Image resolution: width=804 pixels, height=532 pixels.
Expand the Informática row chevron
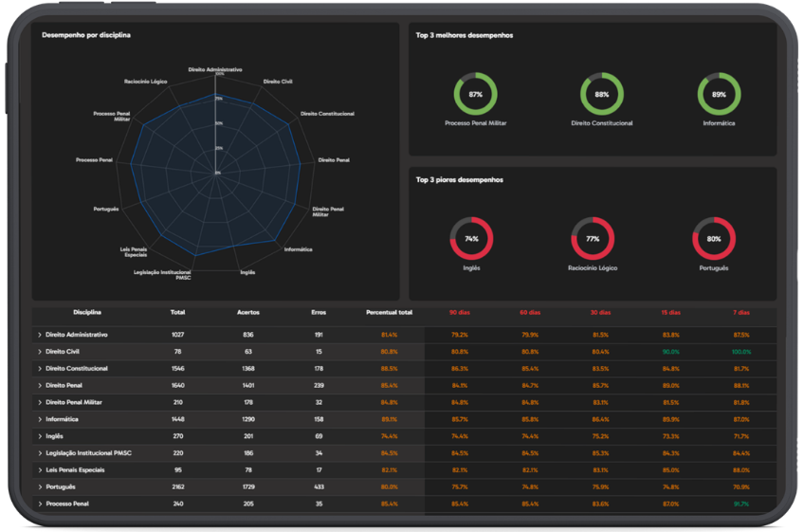40,420
